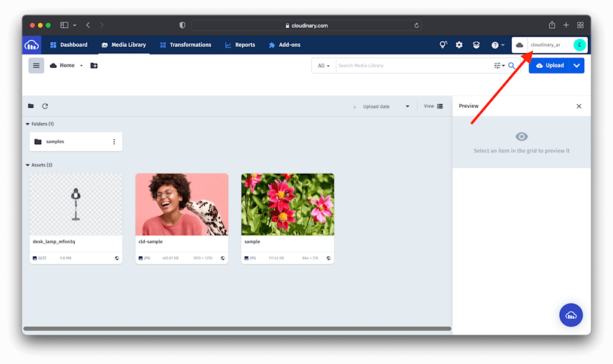Click the blue search magnifier icon
This screenshot has width=613, height=364.
click(511, 66)
